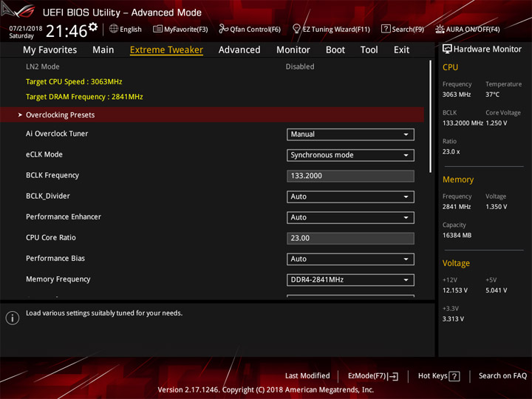Open the BCLK_Divider dropdown
Image resolution: width=532 pixels, height=399 pixels.
tap(350, 197)
